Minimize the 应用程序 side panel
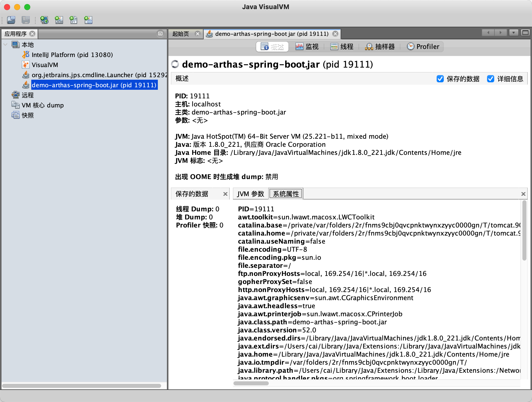Viewport: 532px width, 402px height. pos(160,34)
